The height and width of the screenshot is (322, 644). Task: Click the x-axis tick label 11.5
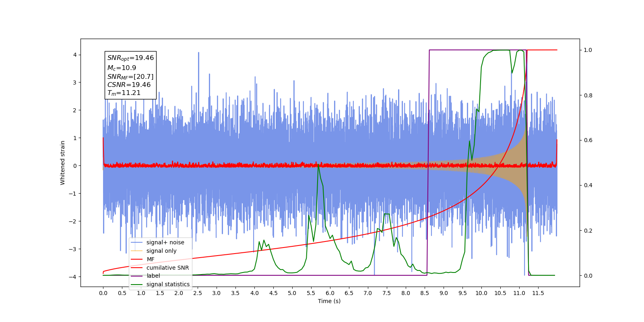(x=538, y=293)
